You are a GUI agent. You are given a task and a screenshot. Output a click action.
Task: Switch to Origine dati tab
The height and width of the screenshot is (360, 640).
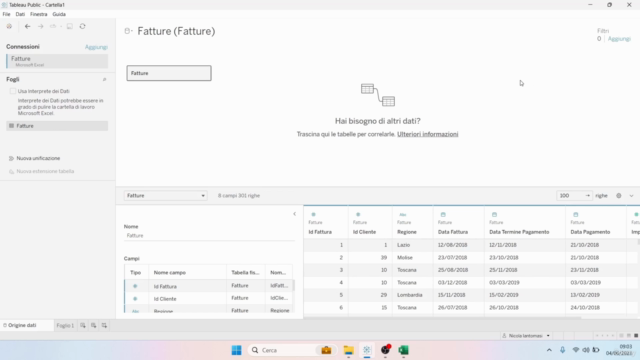point(22,325)
